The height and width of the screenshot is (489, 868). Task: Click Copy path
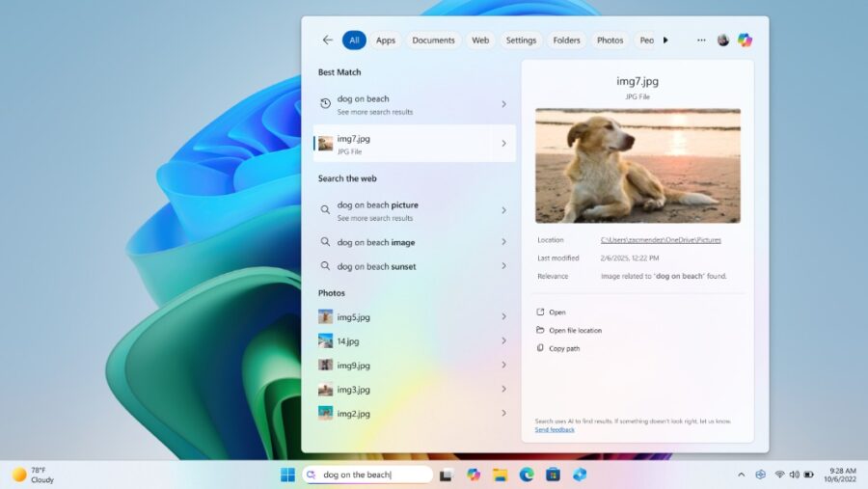564,349
